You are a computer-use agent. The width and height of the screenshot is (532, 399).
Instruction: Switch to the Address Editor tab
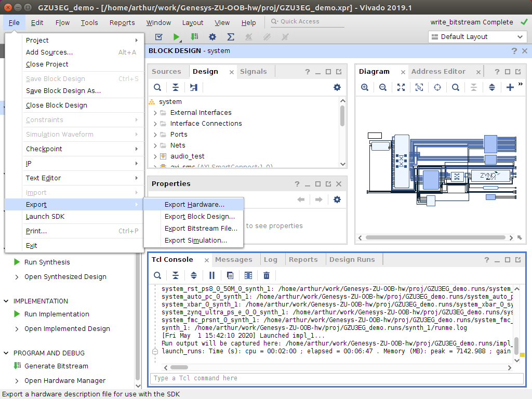pos(438,72)
